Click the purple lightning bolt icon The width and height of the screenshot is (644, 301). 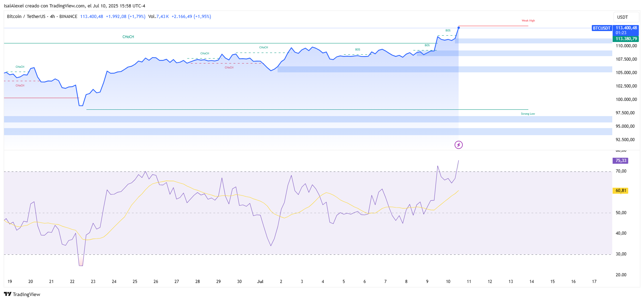458,145
